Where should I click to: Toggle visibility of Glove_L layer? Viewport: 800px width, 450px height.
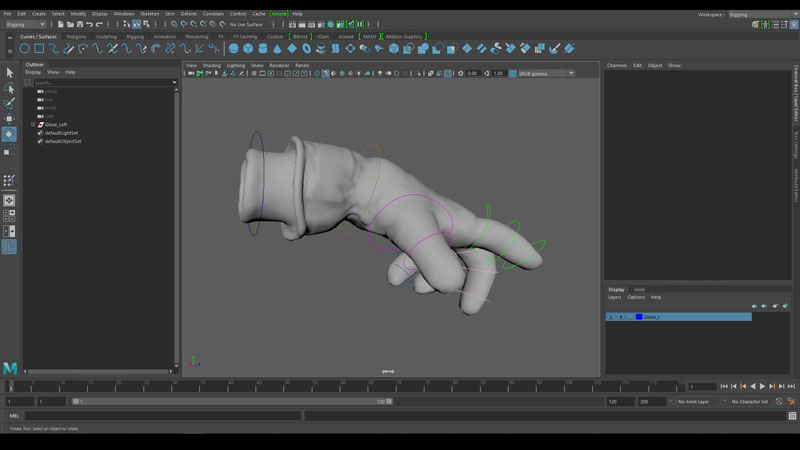(x=611, y=317)
